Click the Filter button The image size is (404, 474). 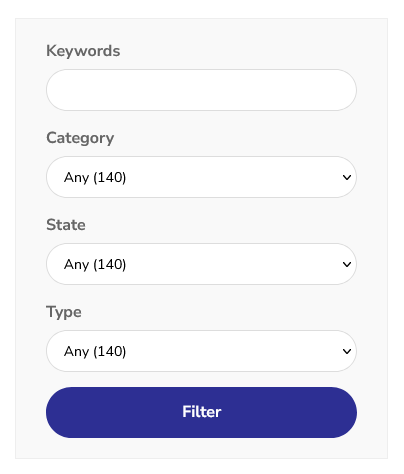click(201, 412)
